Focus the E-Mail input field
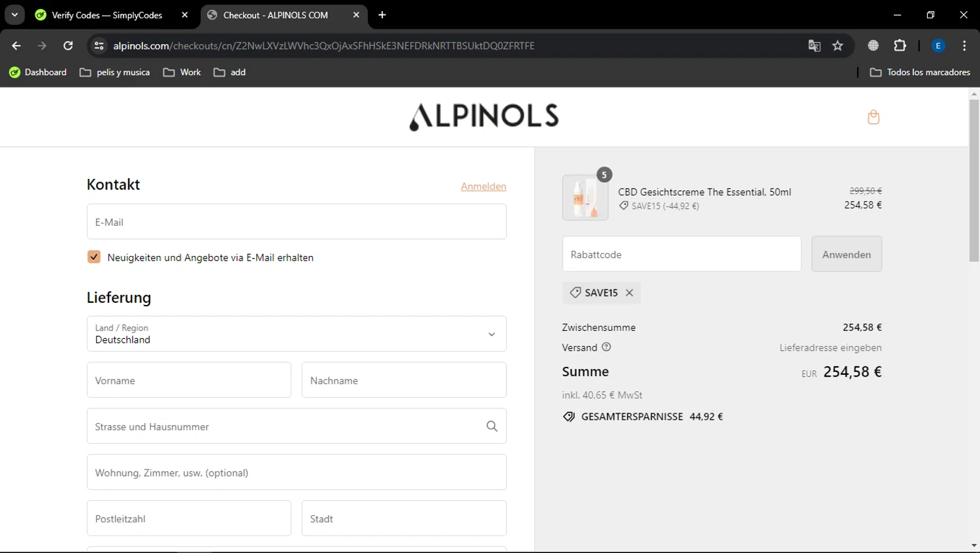 tap(297, 221)
